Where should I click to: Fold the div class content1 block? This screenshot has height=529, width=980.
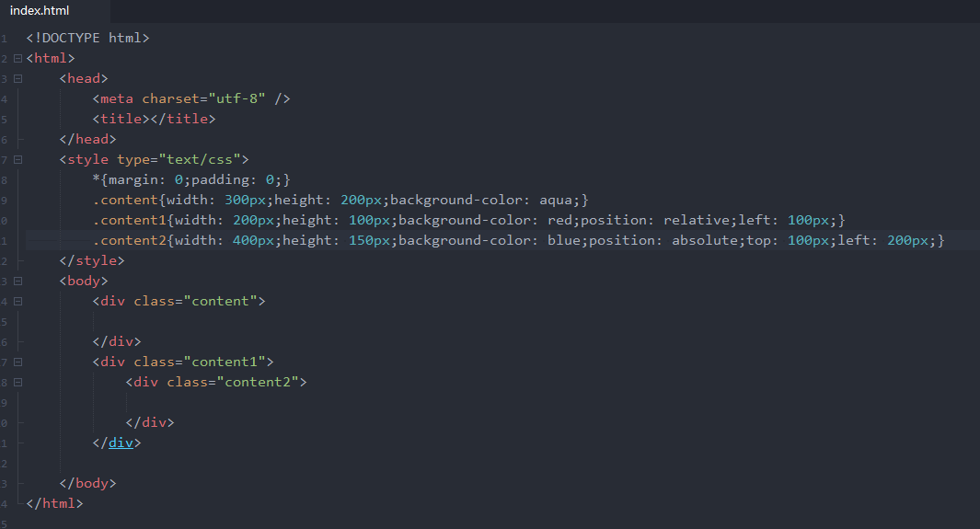point(18,362)
